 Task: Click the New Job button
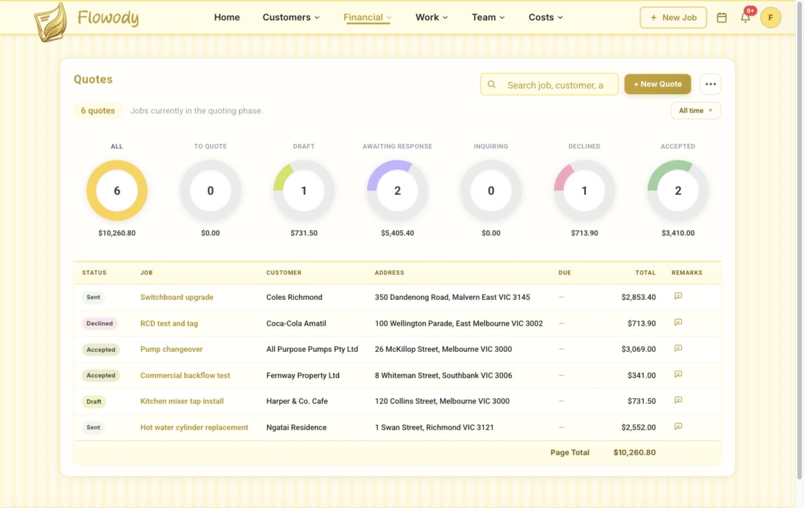pyautogui.click(x=673, y=17)
